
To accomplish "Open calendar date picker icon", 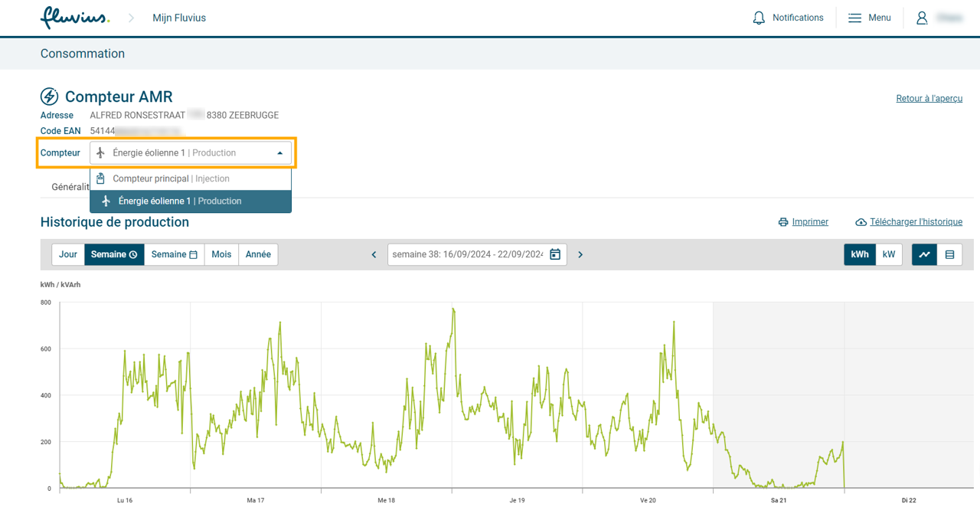I will click(x=555, y=254).
